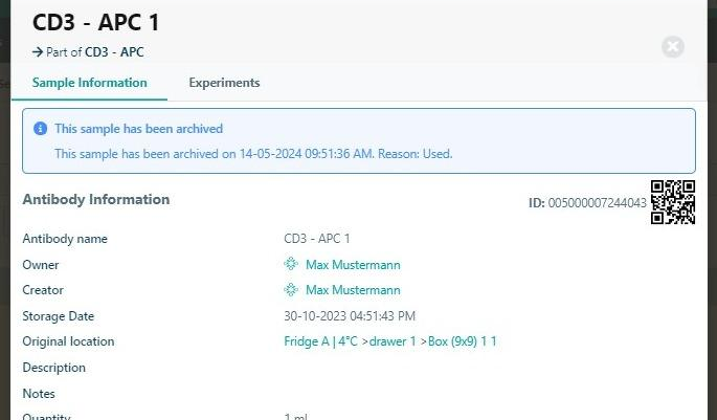Viewport: 717px width, 420px height.
Task: Click the info icon in archived banner
Action: click(40, 129)
